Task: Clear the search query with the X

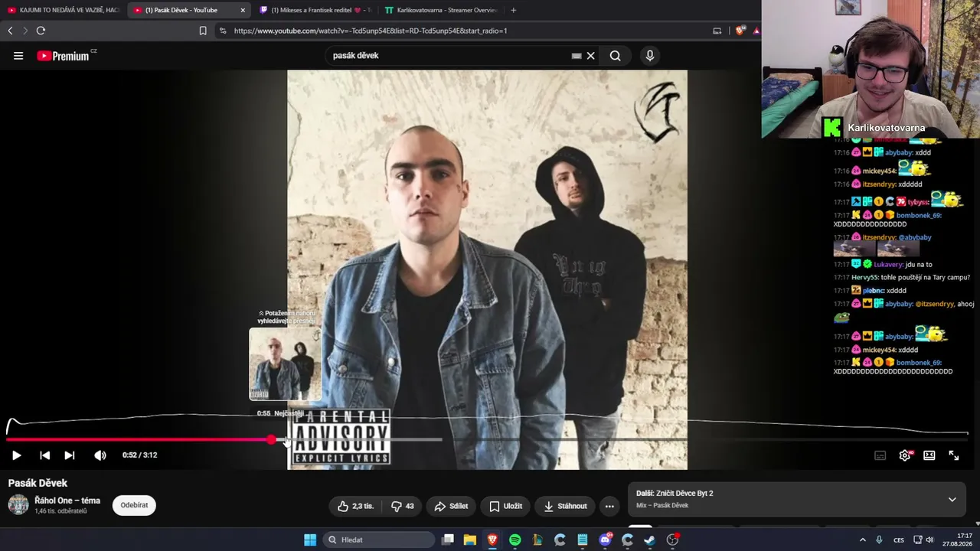Action: (590, 56)
